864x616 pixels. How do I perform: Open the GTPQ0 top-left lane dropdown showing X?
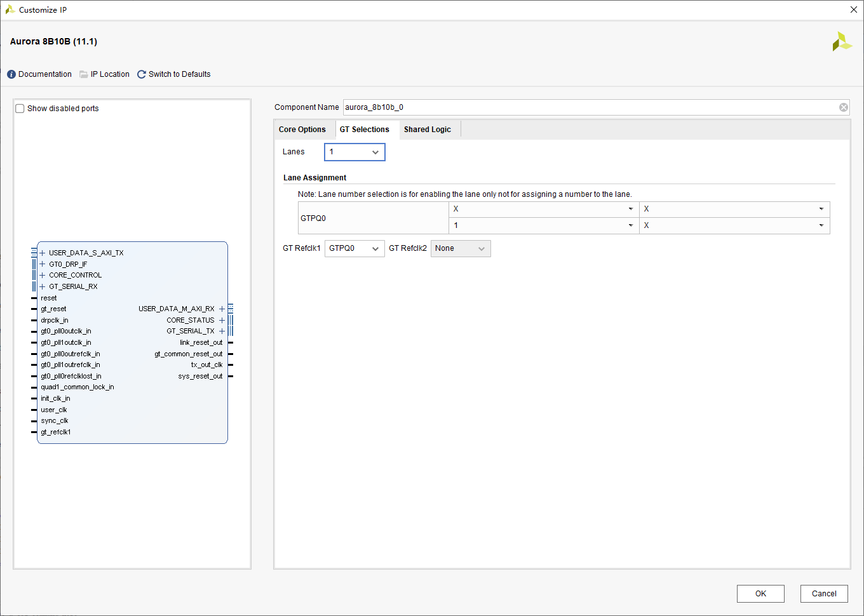click(x=544, y=209)
